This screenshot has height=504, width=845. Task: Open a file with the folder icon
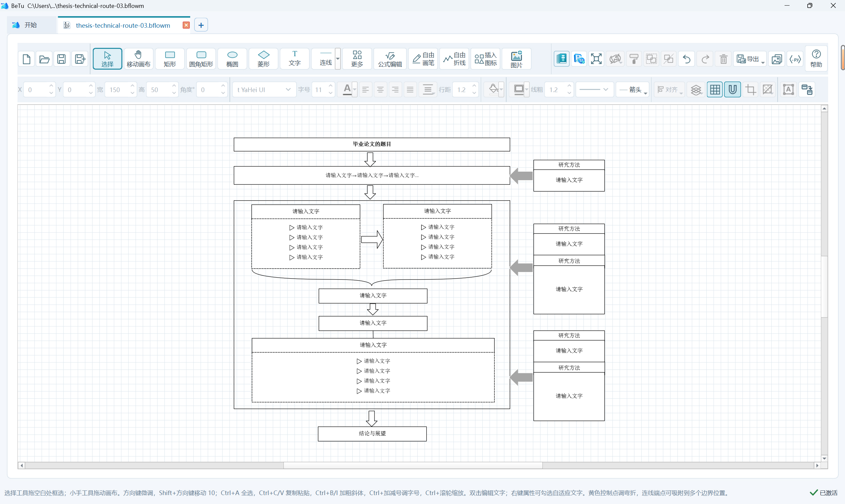click(x=44, y=59)
